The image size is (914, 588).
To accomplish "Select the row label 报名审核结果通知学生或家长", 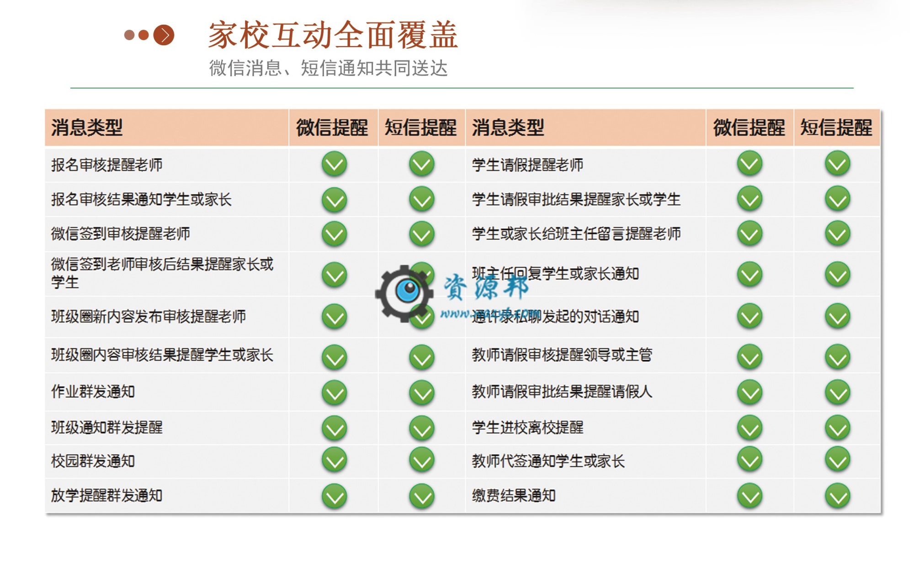I will pos(141,200).
